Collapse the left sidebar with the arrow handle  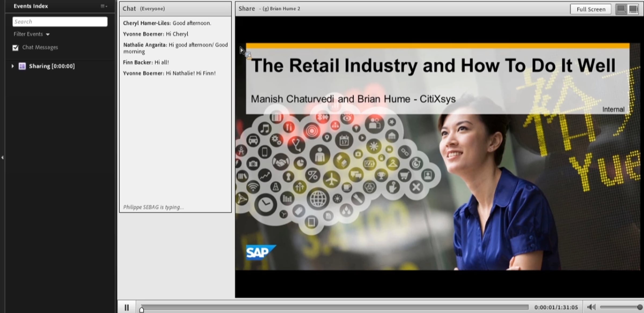click(x=2, y=158)
